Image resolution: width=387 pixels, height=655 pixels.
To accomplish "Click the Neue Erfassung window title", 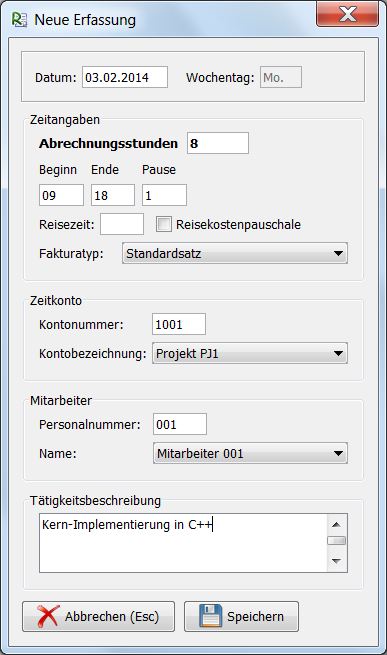I will coord(85,20).
